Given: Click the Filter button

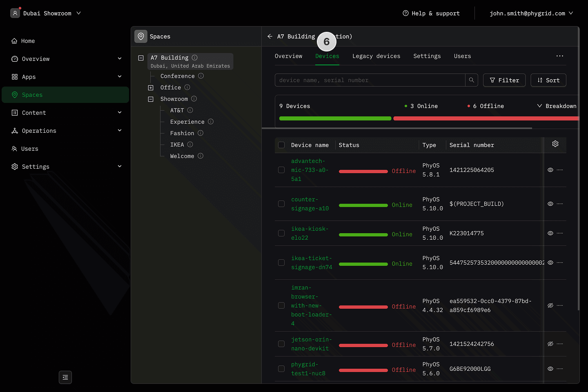Looking at the screenshot, I should tap(504, 80).
